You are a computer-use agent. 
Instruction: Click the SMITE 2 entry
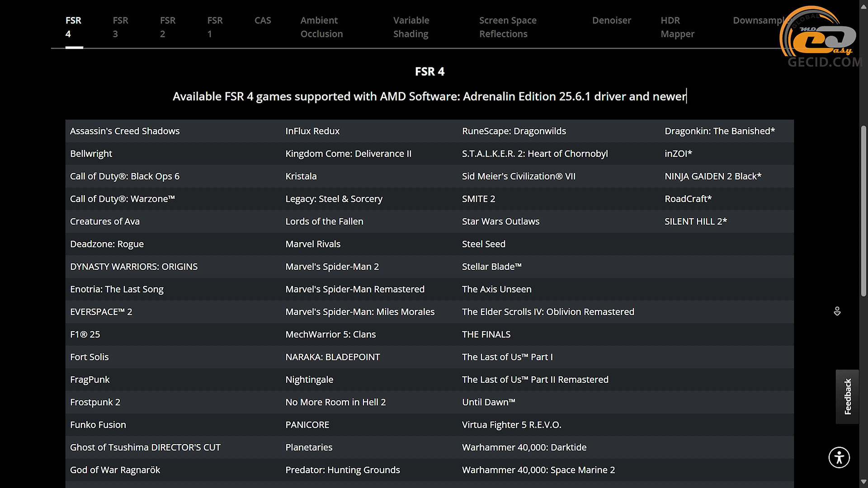tap(478, 199)
